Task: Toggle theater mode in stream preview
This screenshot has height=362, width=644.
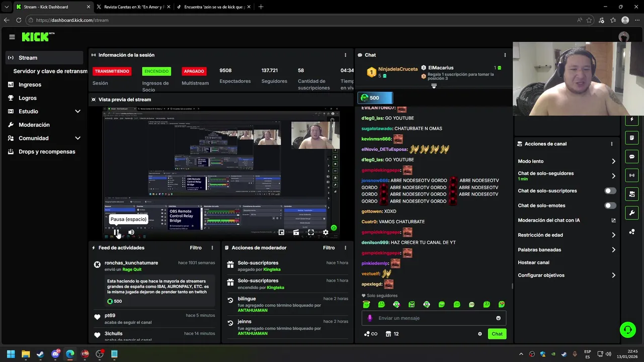Action: pos(296,232)
